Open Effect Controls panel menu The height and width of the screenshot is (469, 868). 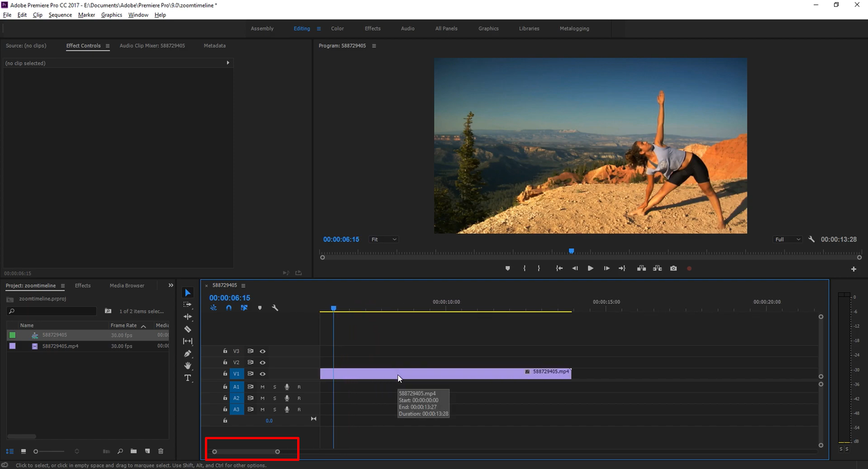[x=106, y=46]
